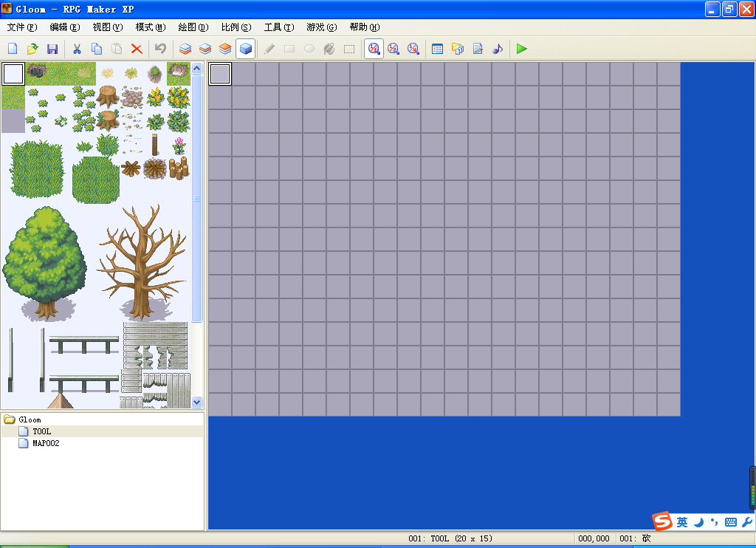Open the Sound Test music note icon

498,49
